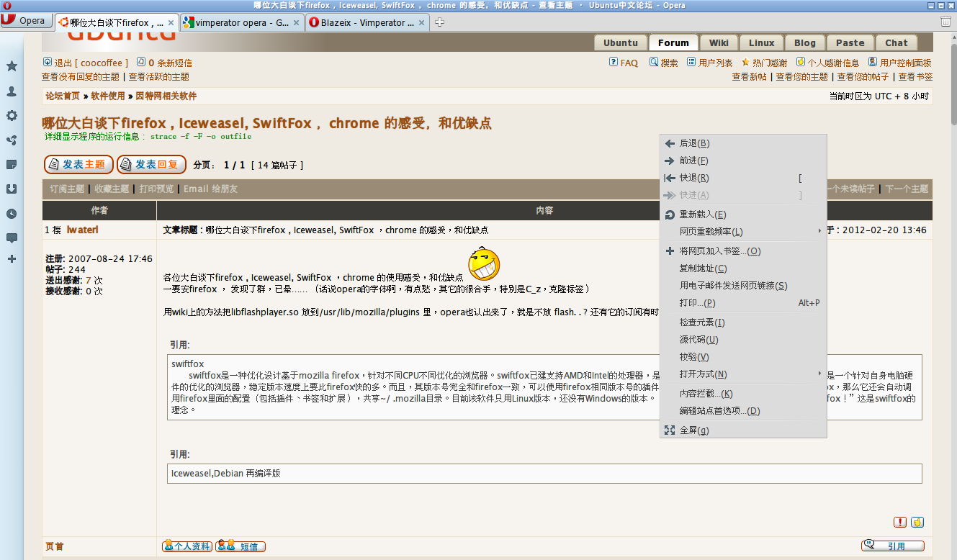Expand the 打开方式 submenu
Image resolution: width=957 pixels, height=560 pixels.
(x=743, y=374)
